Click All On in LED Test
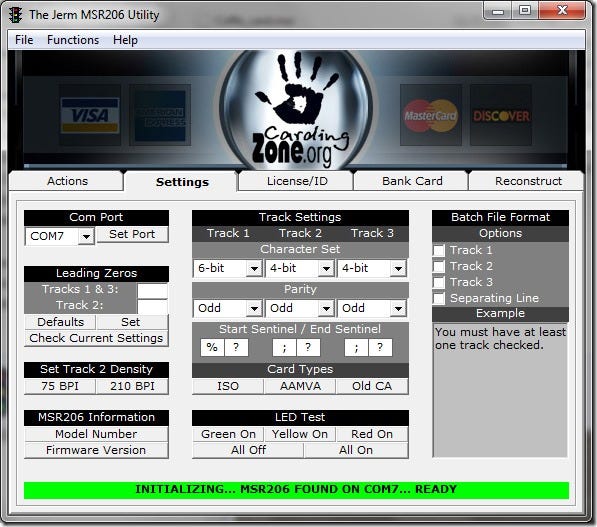597x527 pixels. (x=356, y=450)
